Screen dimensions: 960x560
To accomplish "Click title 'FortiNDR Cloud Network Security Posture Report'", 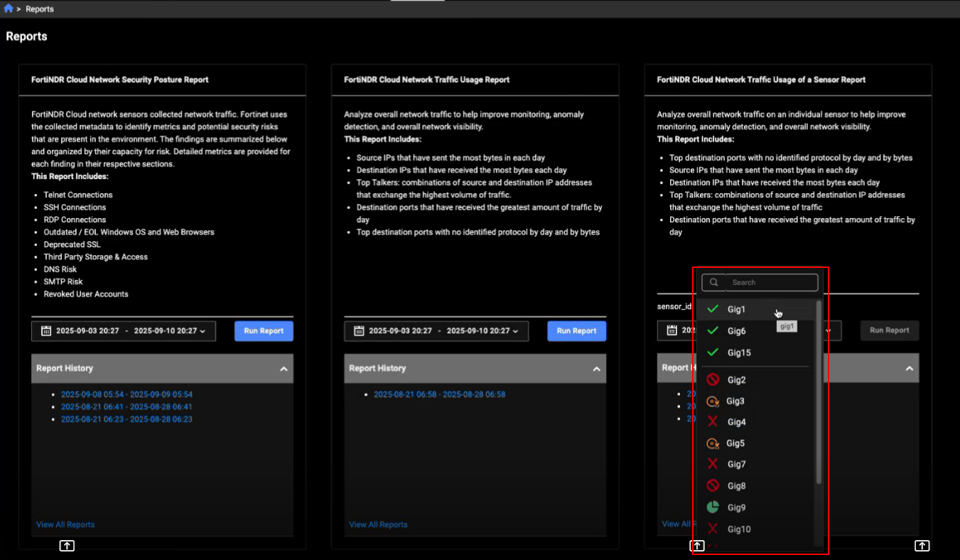I will pos(120,80).
